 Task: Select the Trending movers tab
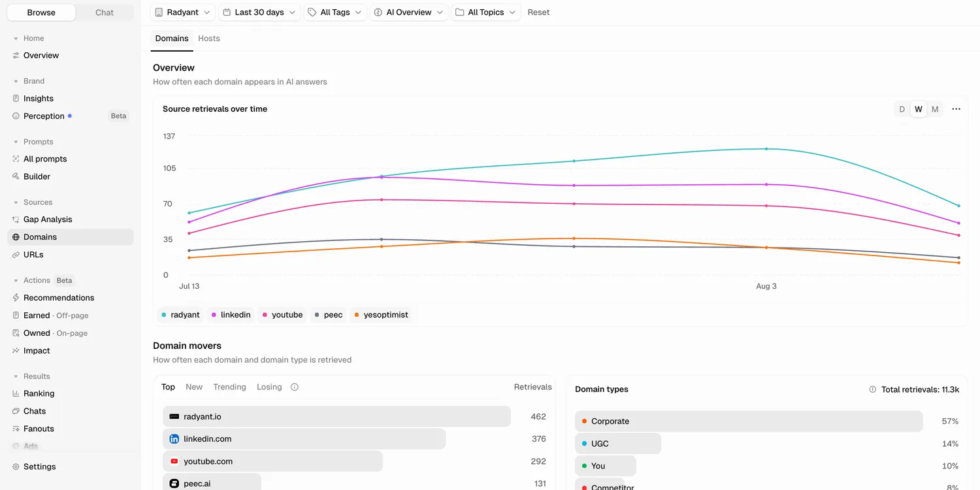pyautogui.click(x=229, y=387)
